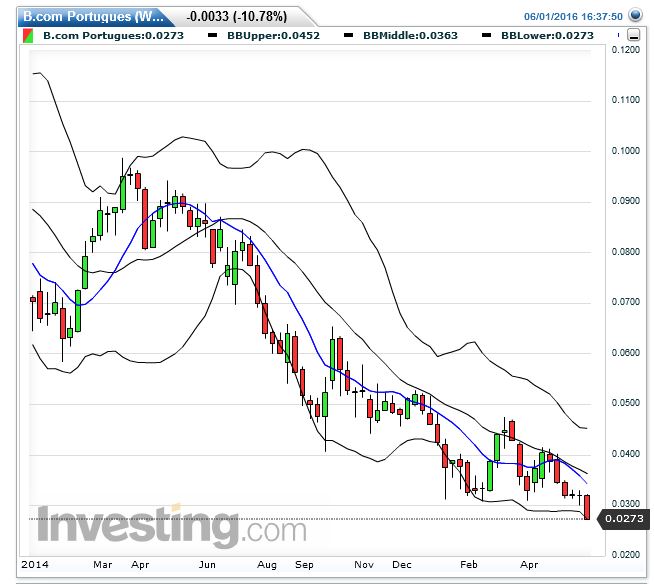
Task: Click the last red candle at 0.0273
Action: (587, 507)
